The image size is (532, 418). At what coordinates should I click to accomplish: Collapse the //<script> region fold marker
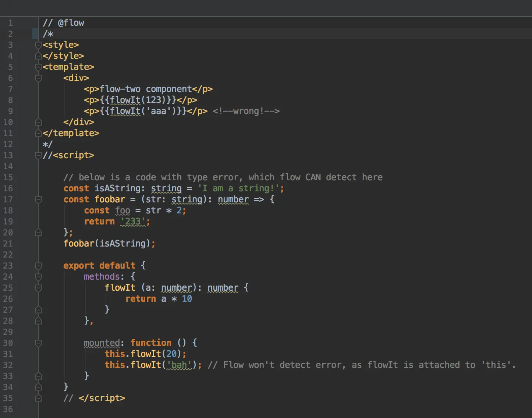click(38, 155)
